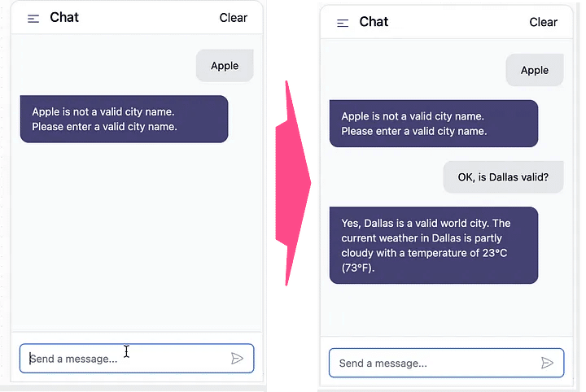Click the "OK, is Dallas valid?" message bubble
Image resolution: width=586 pixels, height=392 pixels.
pyautogui.click(x=503, y=177)
